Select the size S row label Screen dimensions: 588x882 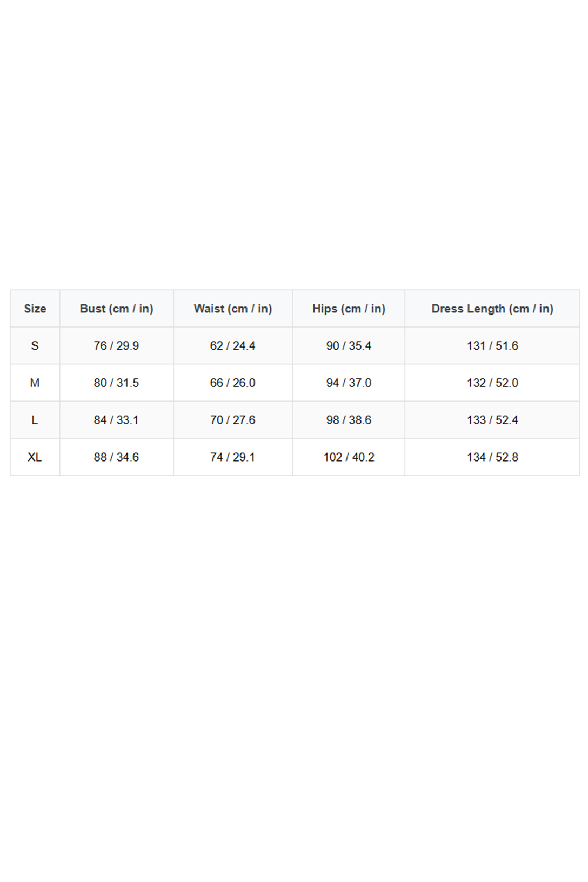pyautogui.click(x=35, y=346)
